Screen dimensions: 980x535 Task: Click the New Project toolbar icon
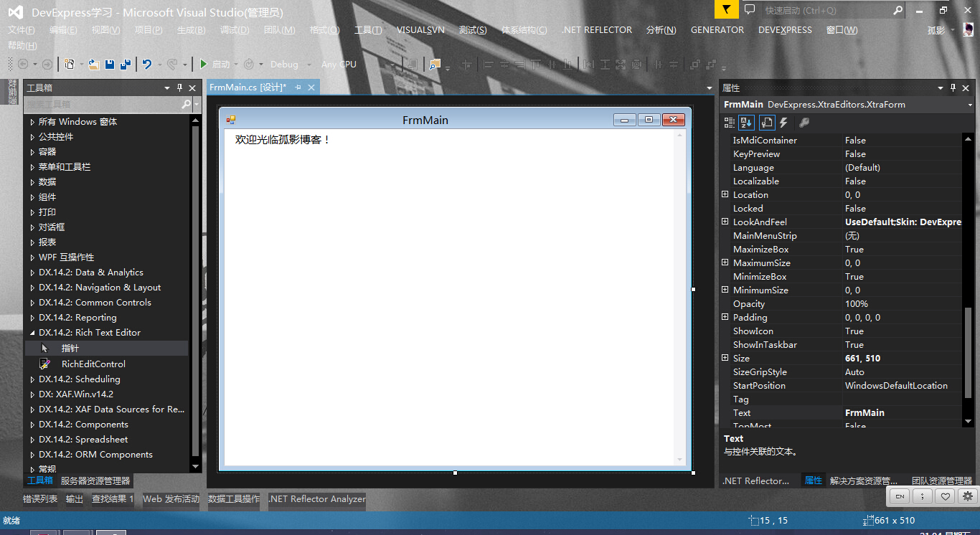[x=70, y=64]
